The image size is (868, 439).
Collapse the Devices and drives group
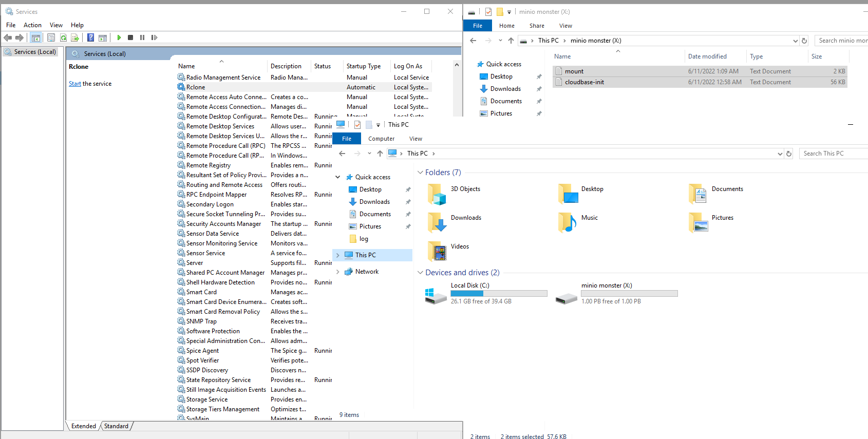[x=420, y=273]
